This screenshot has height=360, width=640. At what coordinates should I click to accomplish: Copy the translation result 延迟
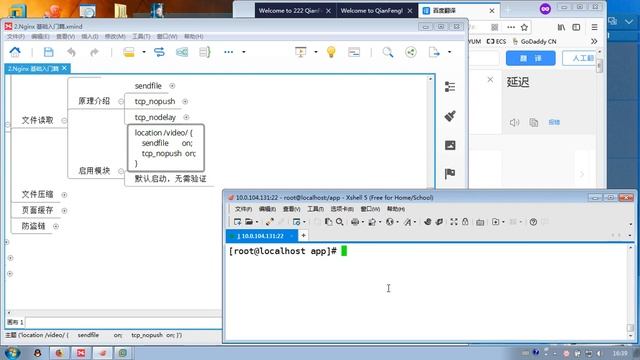point(533,122)
